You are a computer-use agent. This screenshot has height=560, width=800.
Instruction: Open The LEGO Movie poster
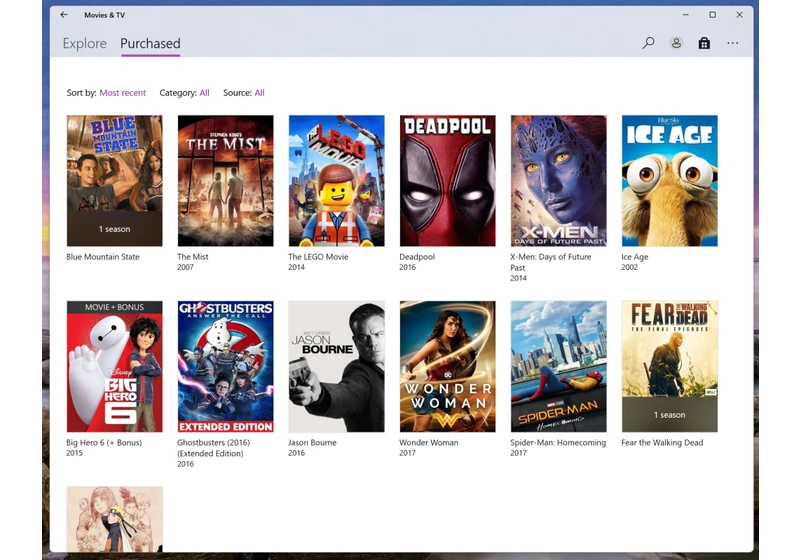(x=337, y=181)
